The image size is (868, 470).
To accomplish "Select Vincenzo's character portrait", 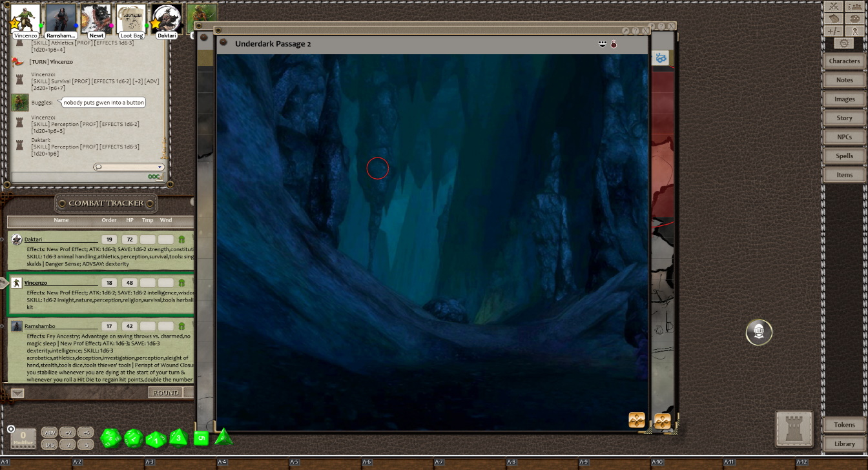I will 26,17.
